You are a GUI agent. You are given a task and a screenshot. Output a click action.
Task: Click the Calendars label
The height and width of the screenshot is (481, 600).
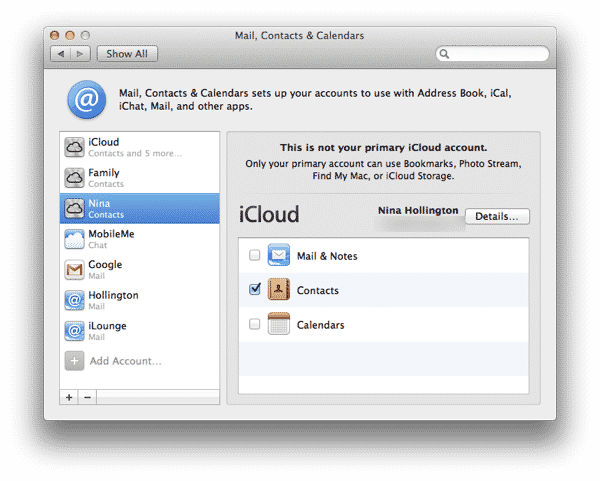321,325
